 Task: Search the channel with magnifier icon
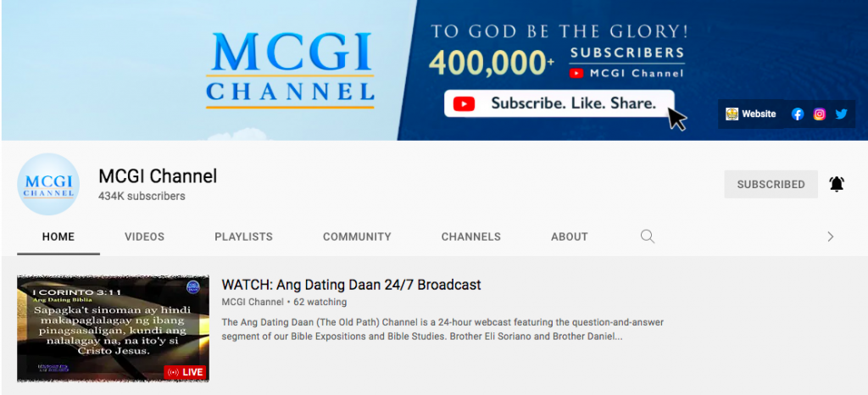648,236
